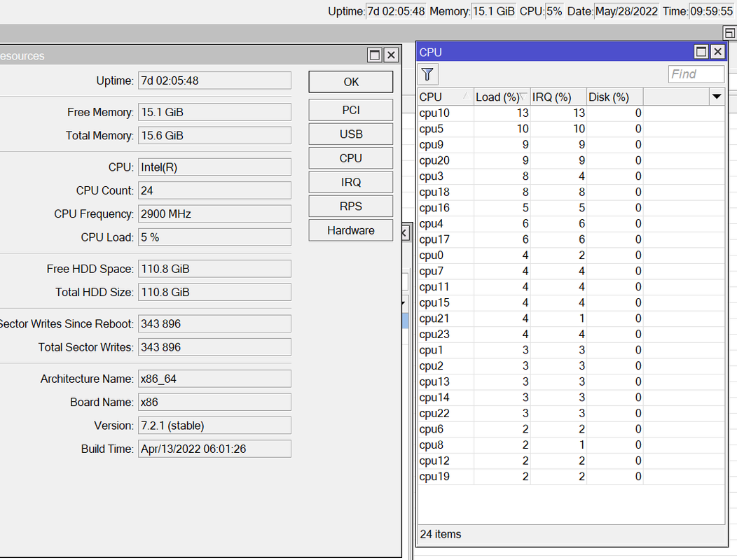Select the cpu20 row

(x=570, y=161)
